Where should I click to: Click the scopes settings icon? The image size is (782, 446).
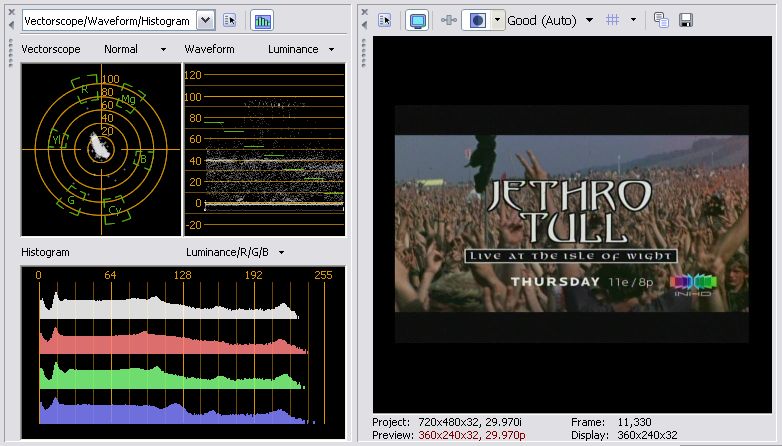point(229,20)
